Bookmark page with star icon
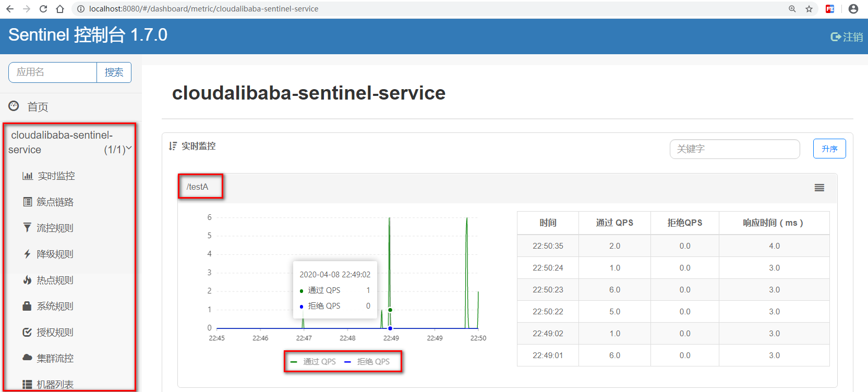This screenshot has height=392, width=868. click(809, 9)
